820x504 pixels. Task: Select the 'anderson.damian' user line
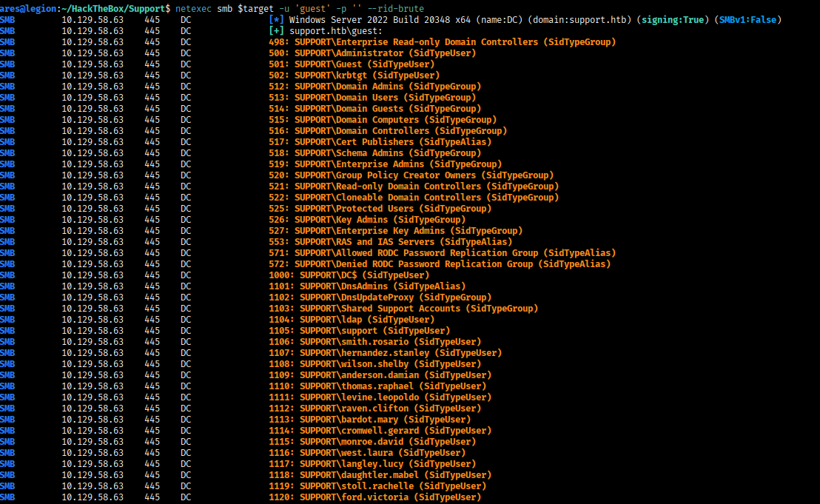(x=380, y=375)
